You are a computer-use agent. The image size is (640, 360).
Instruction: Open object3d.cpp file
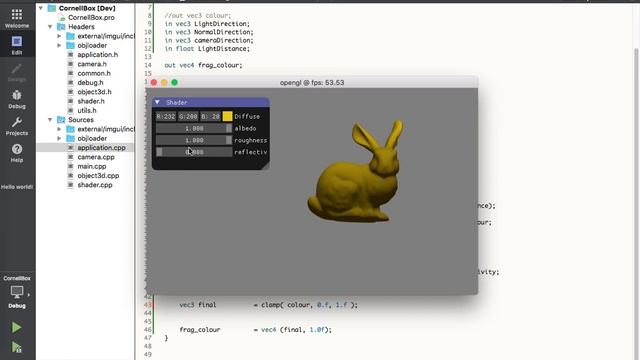98,176
